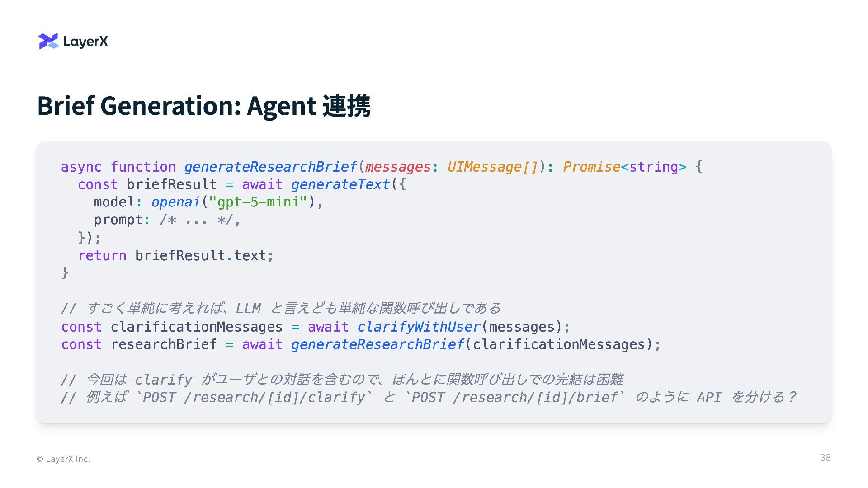Click the generateResearchBrief function name in the declaration
This screenshot has width=868, height=488.
[x=270, y=167]
